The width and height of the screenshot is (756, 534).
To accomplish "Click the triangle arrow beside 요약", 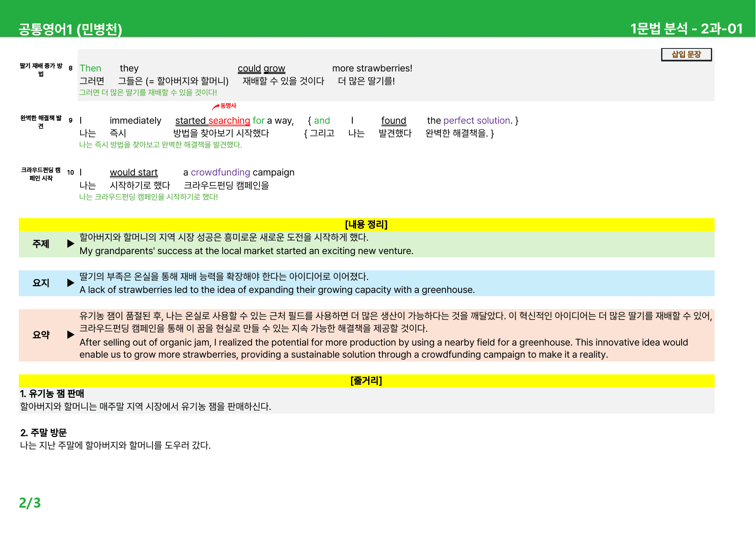I will point(71,335).
